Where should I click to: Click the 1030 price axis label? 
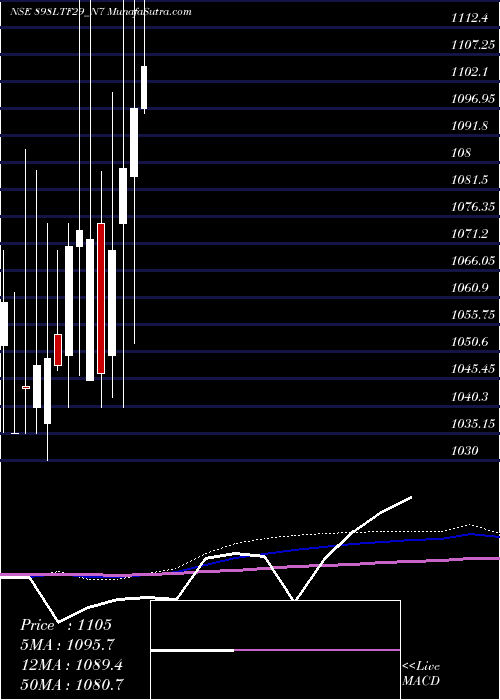pos(465,450)
